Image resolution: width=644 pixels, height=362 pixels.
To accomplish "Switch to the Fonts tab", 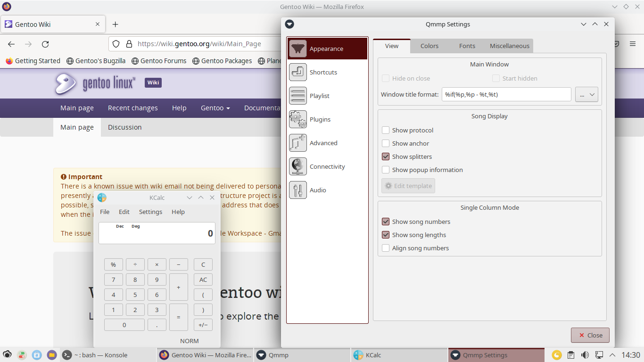I will coord(467,46).
